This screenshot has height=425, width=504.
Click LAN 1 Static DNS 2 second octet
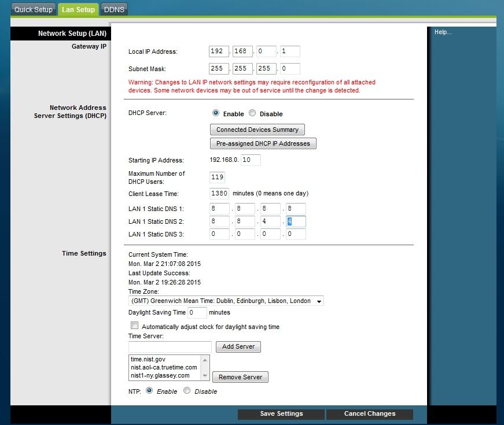245,221
